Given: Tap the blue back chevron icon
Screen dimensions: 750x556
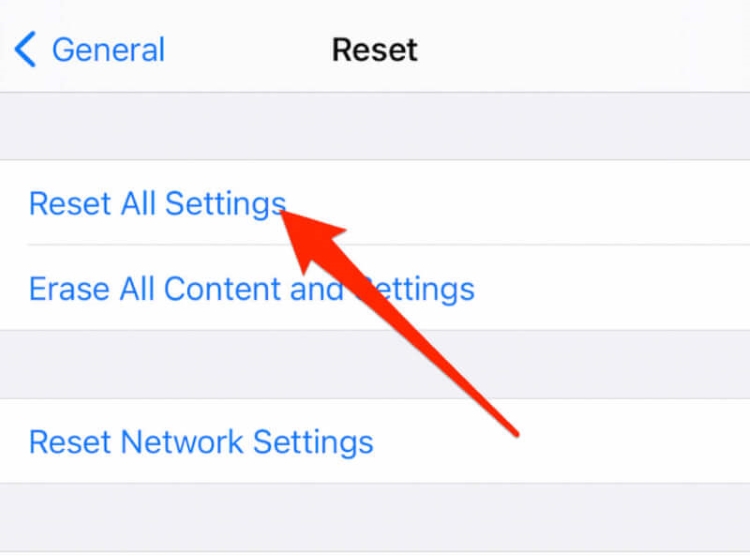Looking at the screenshot, I should [25, 49].
